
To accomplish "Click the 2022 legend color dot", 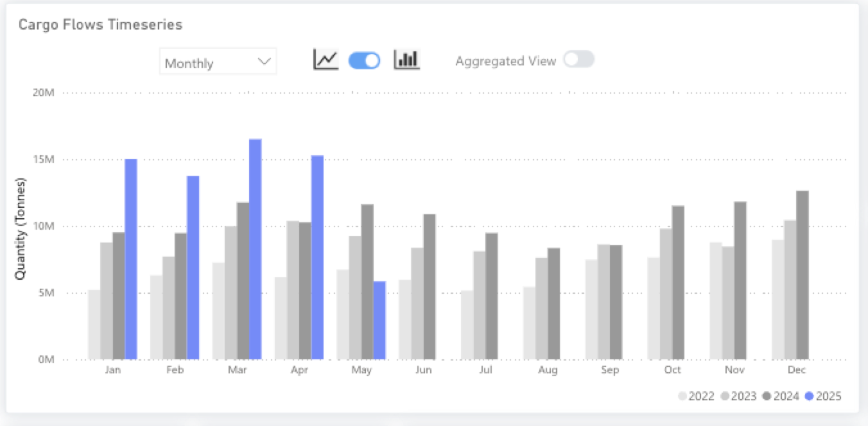I will (682, 396).
